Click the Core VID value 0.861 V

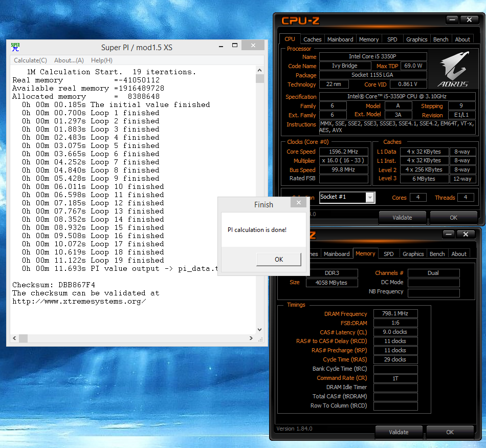(408, 84)
